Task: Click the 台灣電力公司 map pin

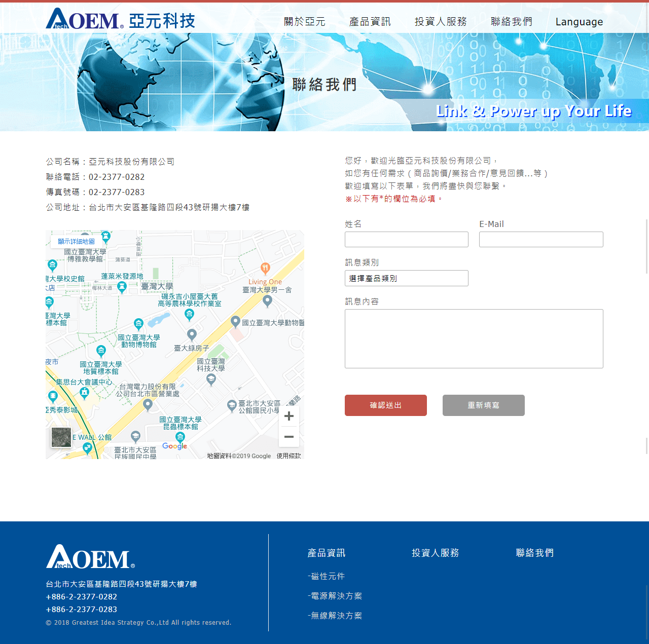Action: pos(148,404)
